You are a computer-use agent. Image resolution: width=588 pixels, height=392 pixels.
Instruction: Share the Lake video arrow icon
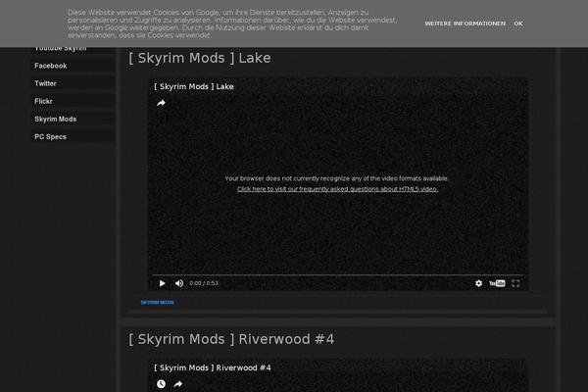pos(161,103)
